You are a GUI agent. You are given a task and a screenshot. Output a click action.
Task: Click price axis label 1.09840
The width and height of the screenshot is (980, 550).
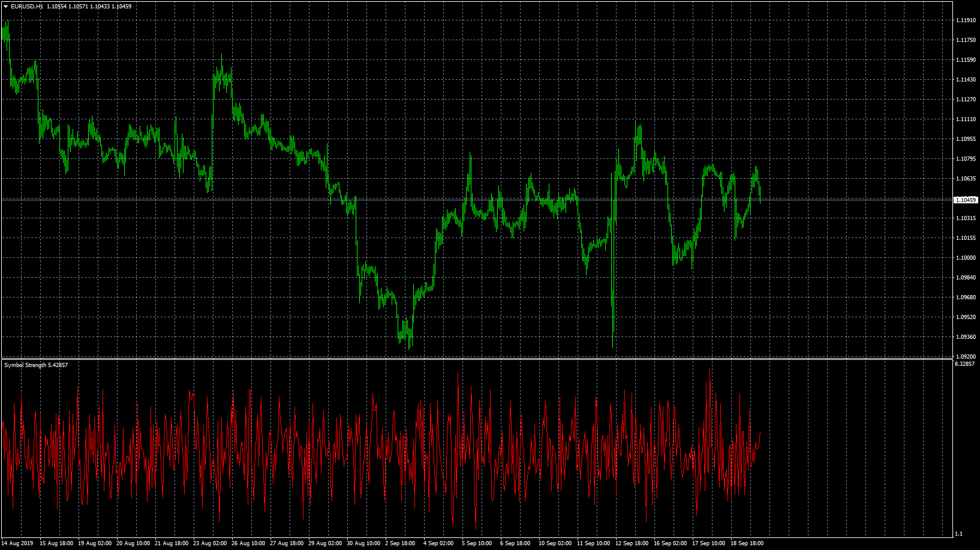coord(966,278)
